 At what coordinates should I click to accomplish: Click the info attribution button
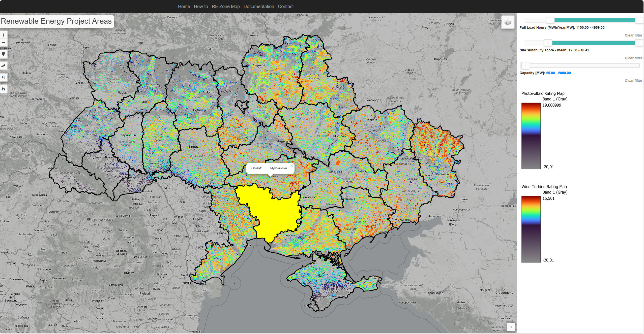click(511, 326)
